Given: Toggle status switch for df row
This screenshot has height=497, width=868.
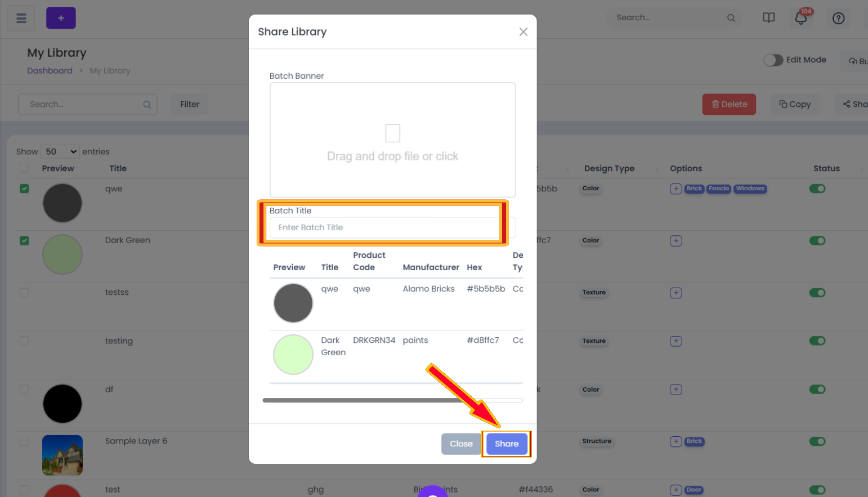Looking at the screenshot, I should 817,389.
